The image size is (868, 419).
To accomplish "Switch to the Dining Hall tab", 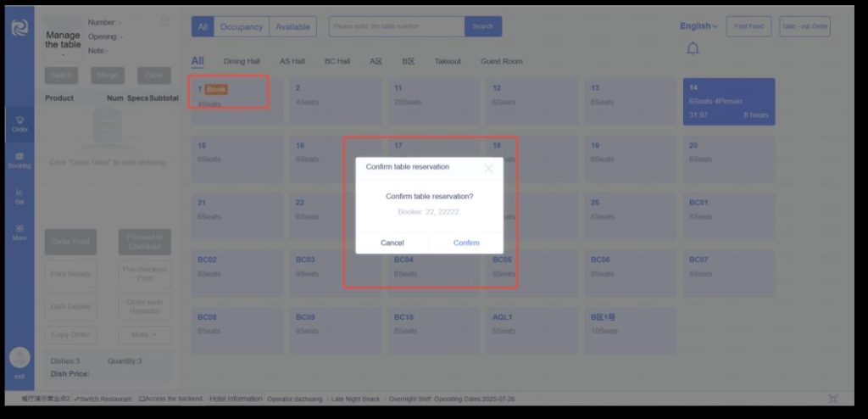I will pyautogui.click(x=242, y=61).
